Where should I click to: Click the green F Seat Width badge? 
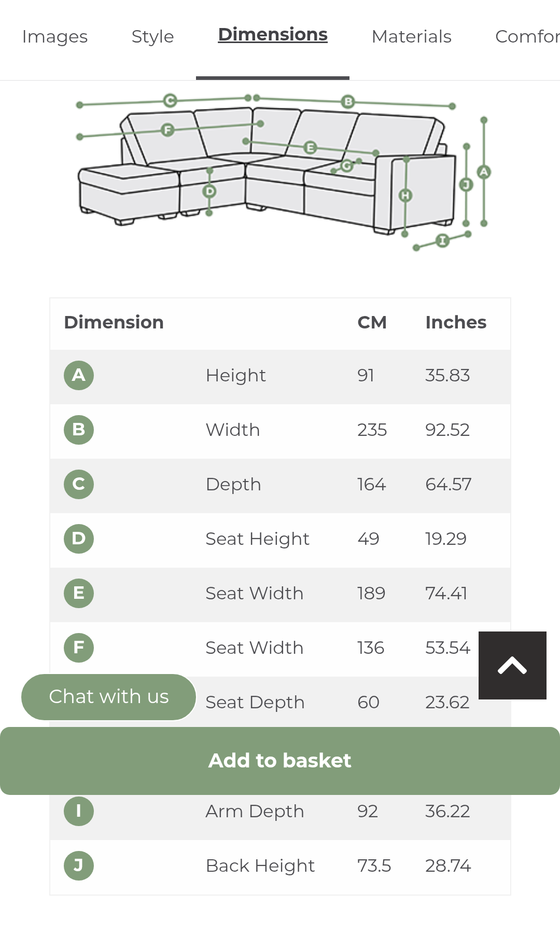(79, 648)
